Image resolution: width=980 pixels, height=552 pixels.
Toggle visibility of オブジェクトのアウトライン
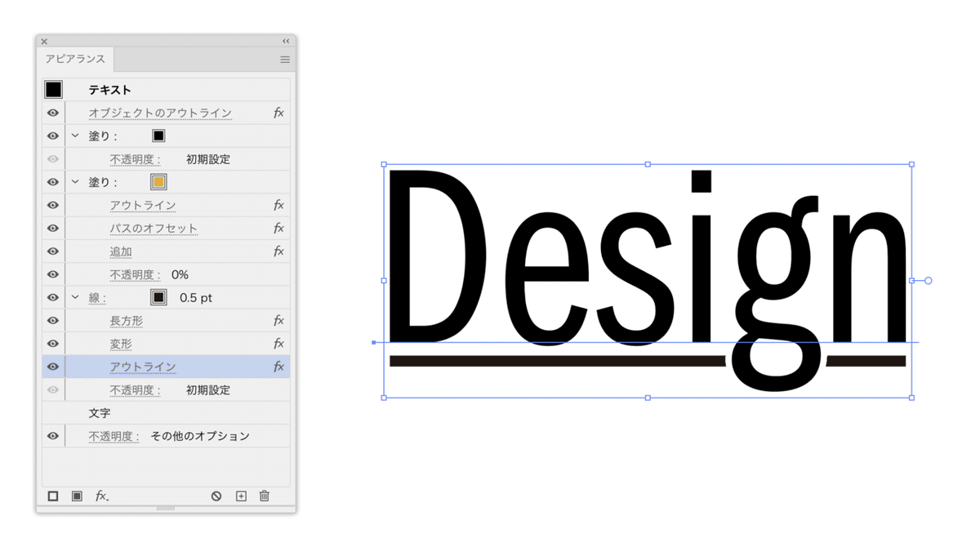coord(53,113)
